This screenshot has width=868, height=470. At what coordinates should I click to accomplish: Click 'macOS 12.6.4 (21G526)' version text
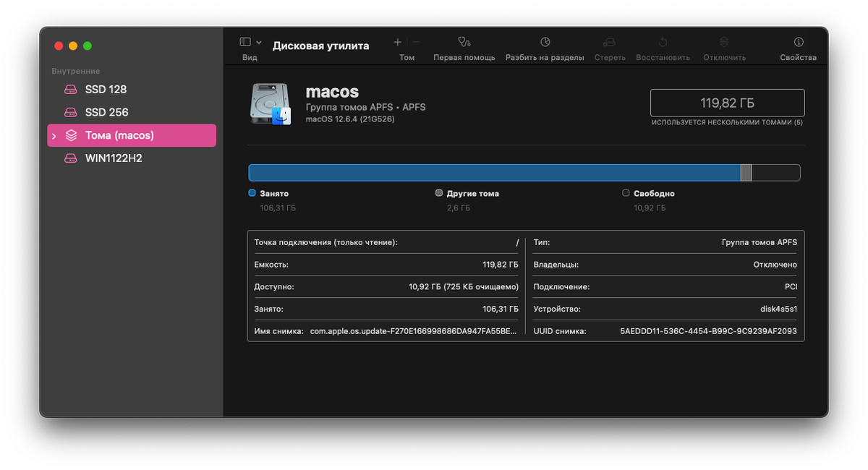point(350,119)
